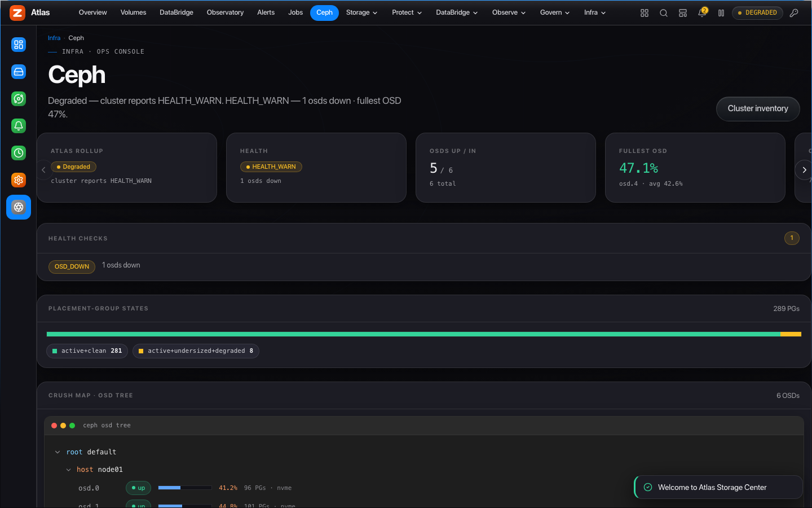Image resolution: width=812 pixels, height=508 pixels.
Task: Open the Observe dropdown menu
Action: click(x=509, y=12)
